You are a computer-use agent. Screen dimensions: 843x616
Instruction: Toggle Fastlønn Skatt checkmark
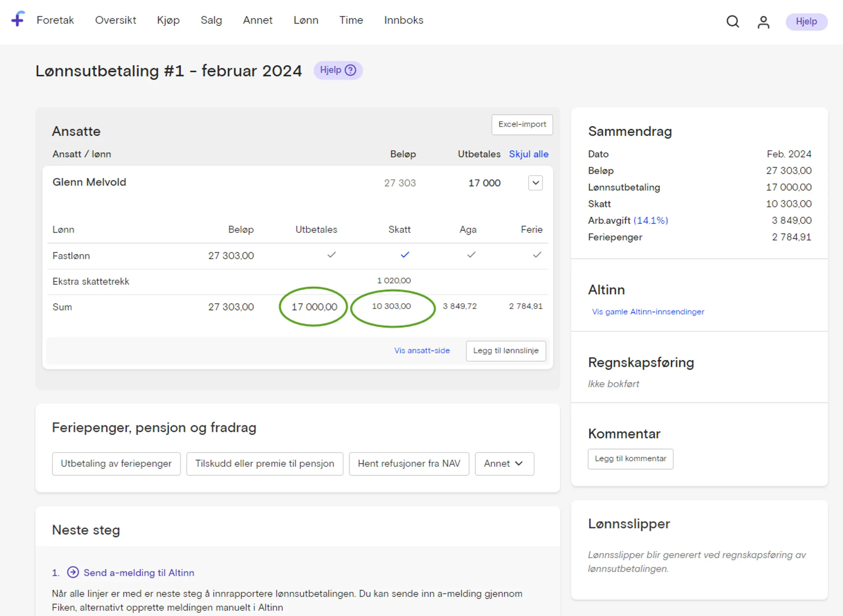coord(405,255)
